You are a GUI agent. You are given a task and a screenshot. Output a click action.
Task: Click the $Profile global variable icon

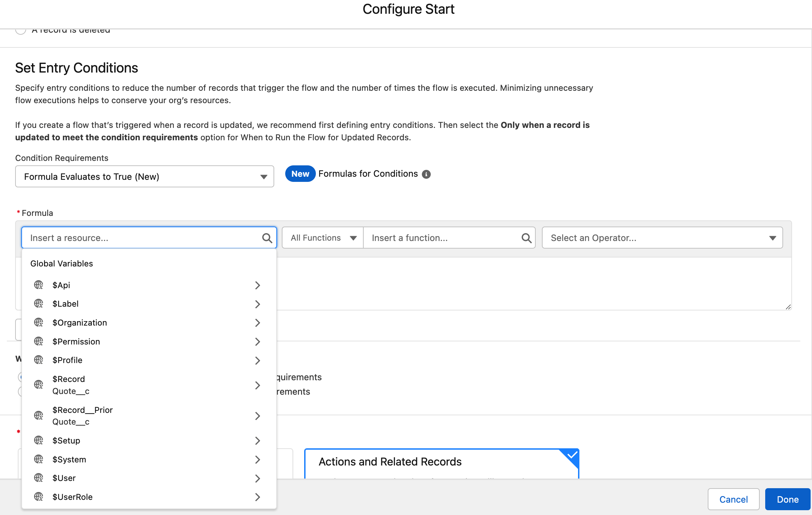point(39,360)
